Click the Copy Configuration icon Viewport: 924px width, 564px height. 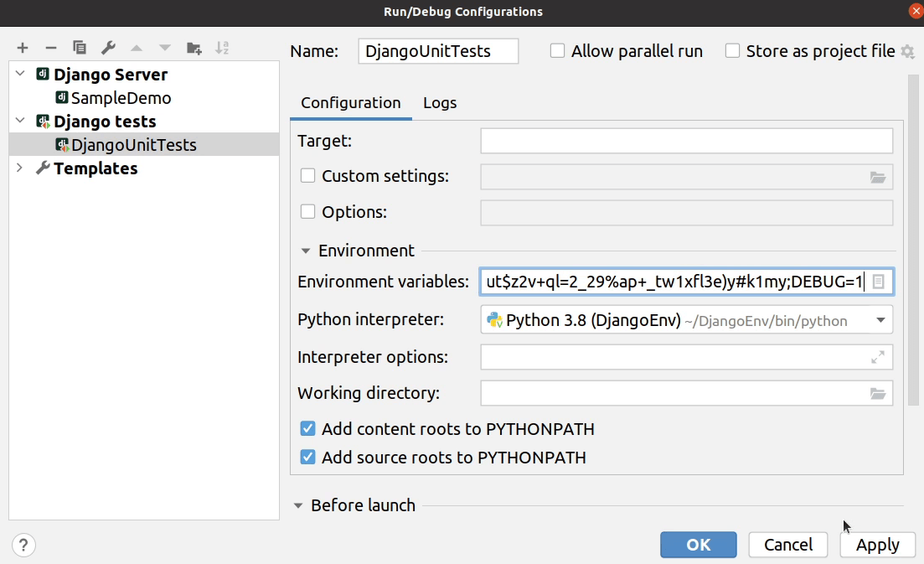tap(80, 49)
